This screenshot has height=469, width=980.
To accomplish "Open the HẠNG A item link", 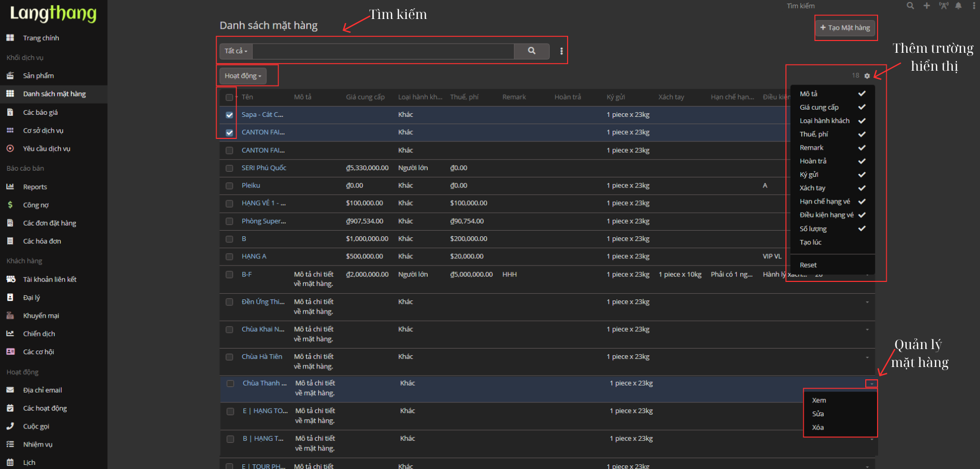I will 254,256.
